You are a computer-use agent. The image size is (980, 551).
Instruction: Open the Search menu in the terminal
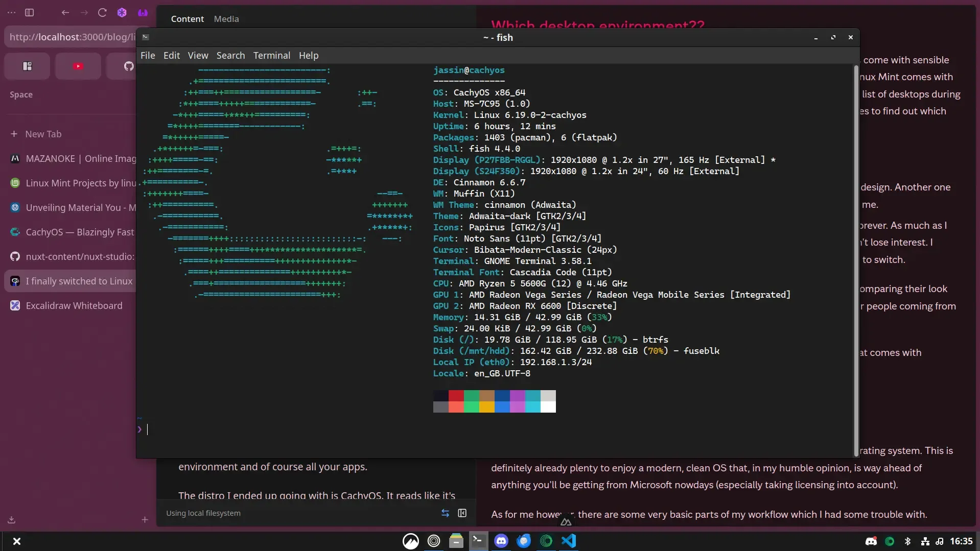click(x=230, y=55)
